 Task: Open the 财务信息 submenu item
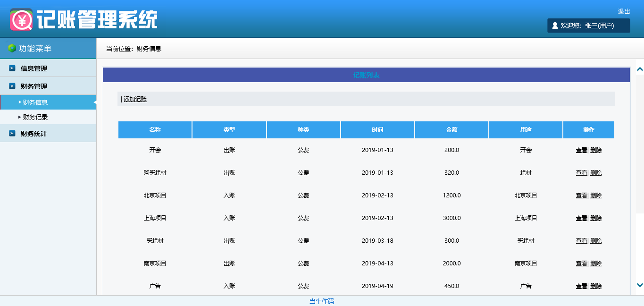[48, 102]
